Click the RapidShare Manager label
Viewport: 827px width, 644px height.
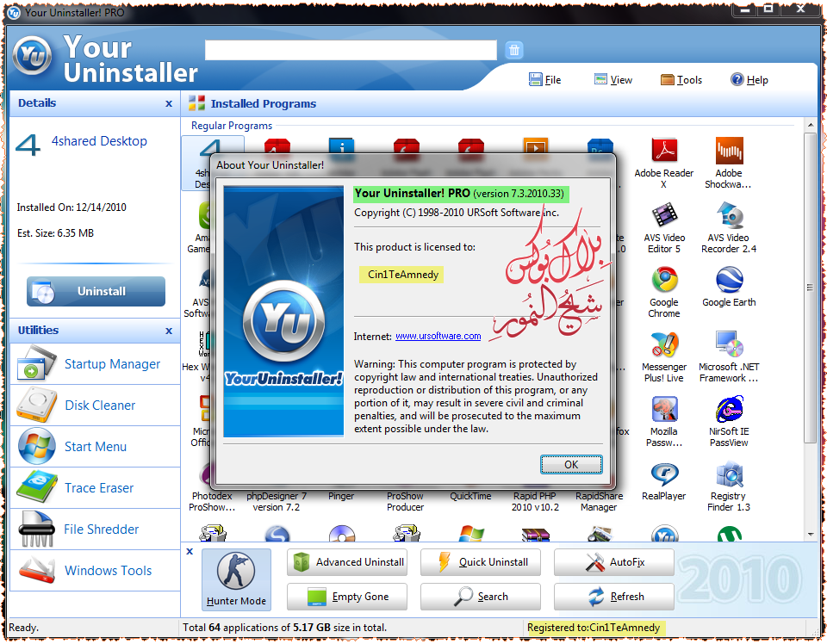click(x=600, y=502)
